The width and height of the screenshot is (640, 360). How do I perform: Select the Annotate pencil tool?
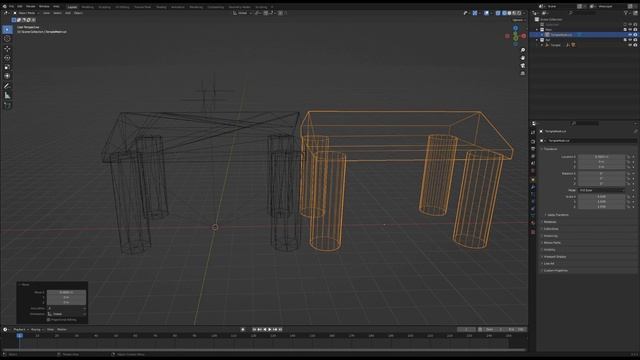[x=7, y=86]
